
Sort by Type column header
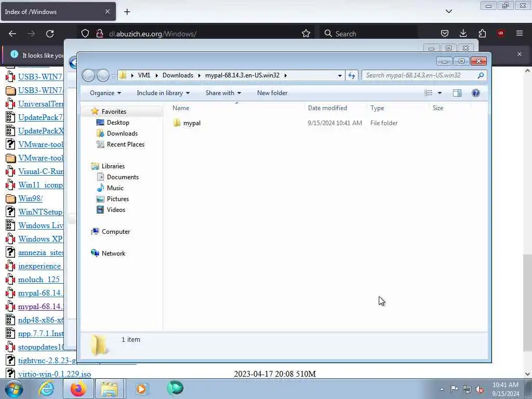[x=377, y=108]
